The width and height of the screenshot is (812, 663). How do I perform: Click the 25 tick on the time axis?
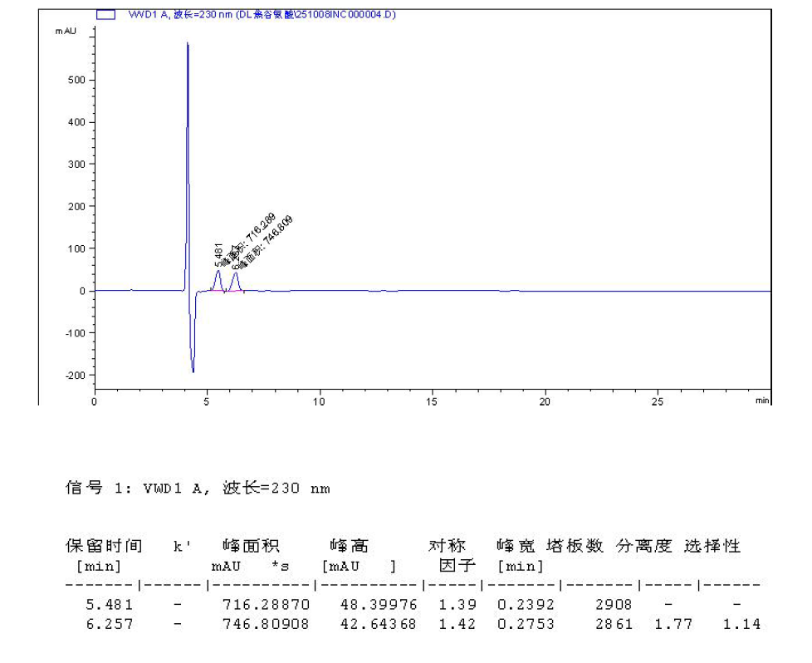tap(658, 401)
